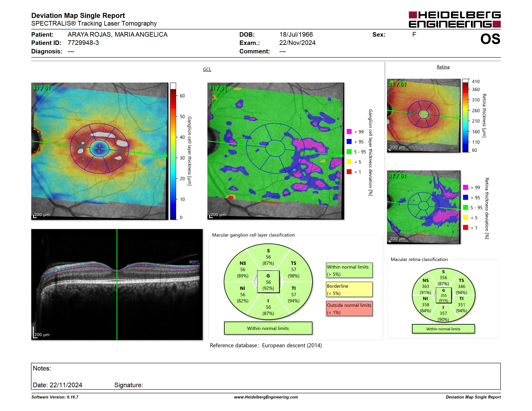
Task: Click retina sector TI value 351 (94%)
Action: (x=461, y=308)
